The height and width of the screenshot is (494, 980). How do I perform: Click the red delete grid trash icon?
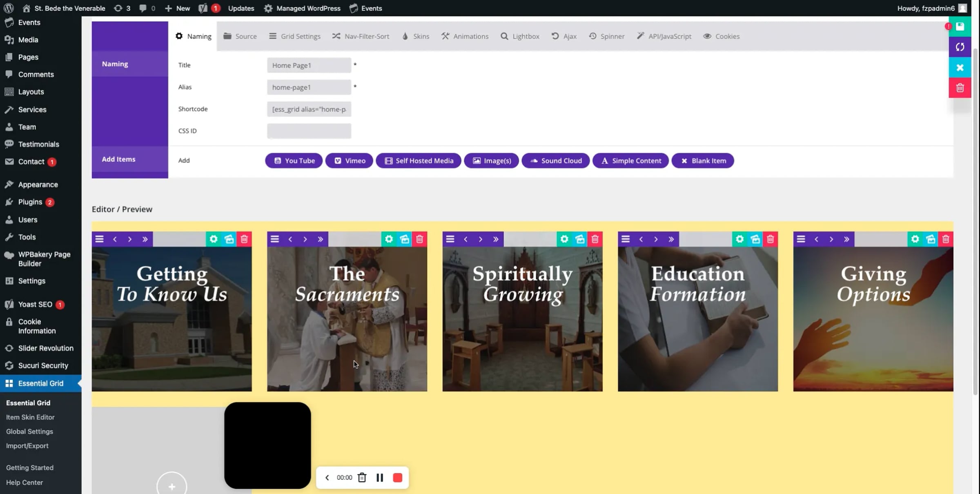pyautogui.click(x=960, y=88)
